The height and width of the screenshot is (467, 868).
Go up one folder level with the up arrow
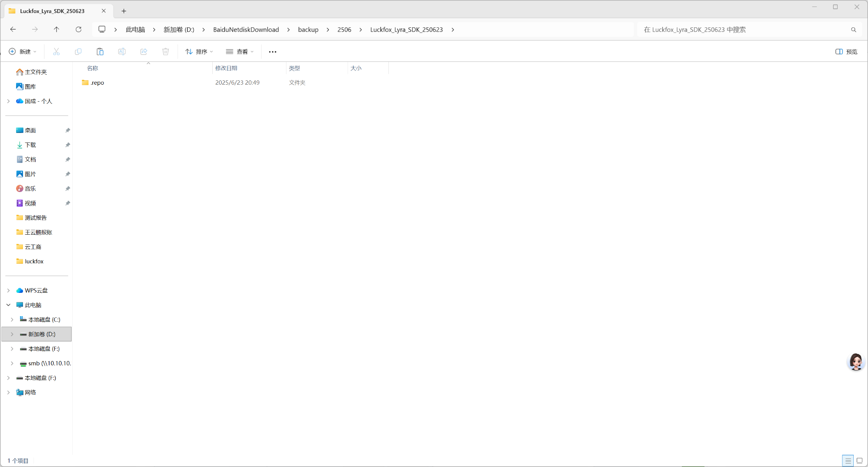coord(56,30)
